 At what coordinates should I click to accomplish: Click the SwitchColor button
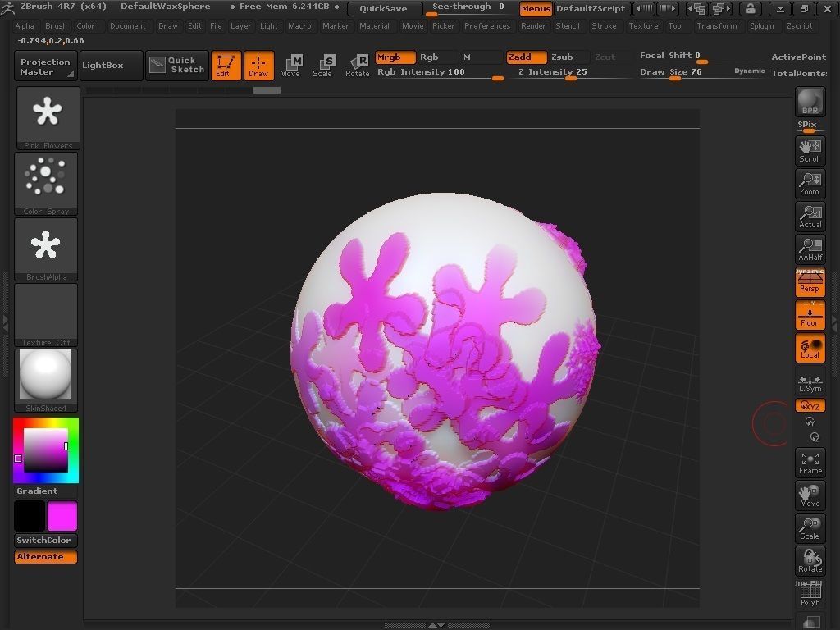tap(46, 540)
